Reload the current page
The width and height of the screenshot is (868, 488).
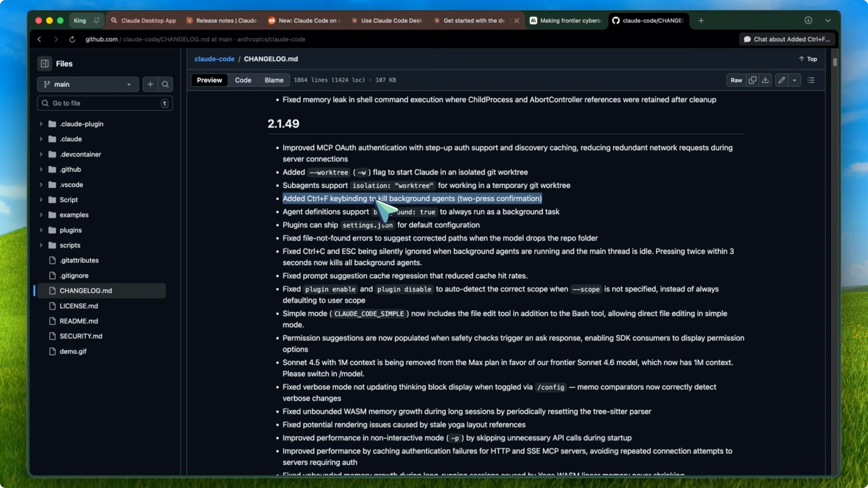pos(72,39)
